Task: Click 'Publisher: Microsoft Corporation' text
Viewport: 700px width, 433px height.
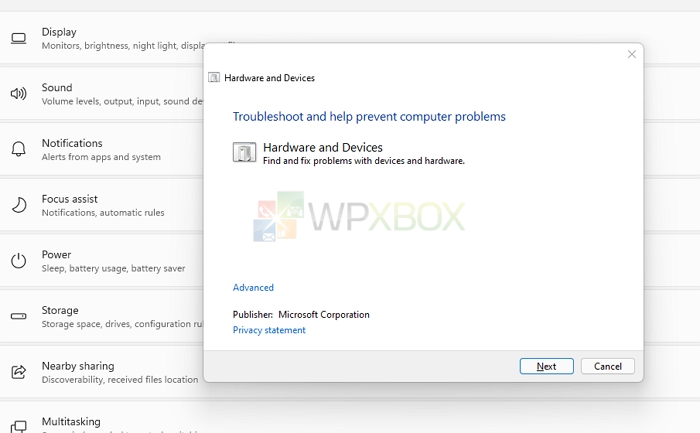Action: (x=301, y=315)
